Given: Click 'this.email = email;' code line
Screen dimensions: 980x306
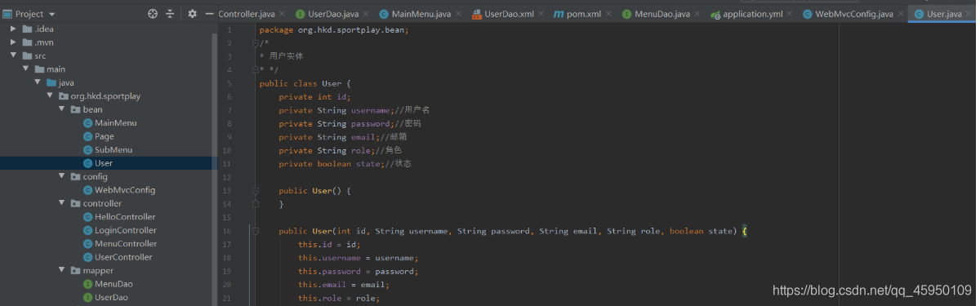Looking at the screenshot, I should (344, 285).
